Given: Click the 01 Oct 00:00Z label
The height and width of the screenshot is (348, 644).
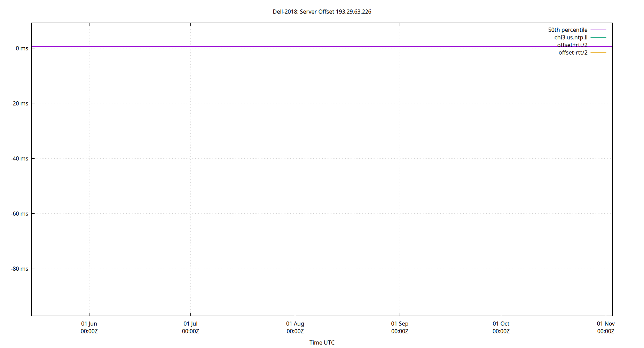Looking at the screenshot, I should (x=501, y=331).
